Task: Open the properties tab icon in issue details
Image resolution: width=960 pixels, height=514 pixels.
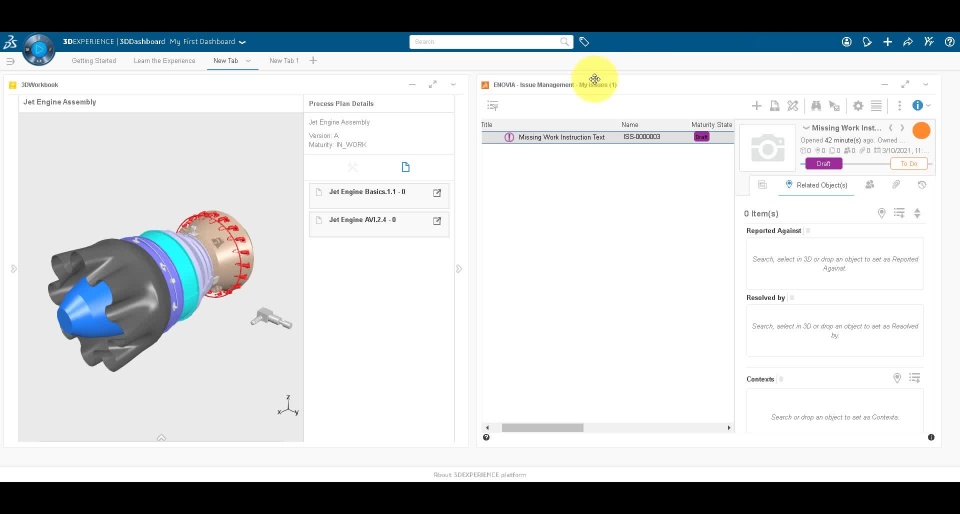Action: [x=762, y=185]
